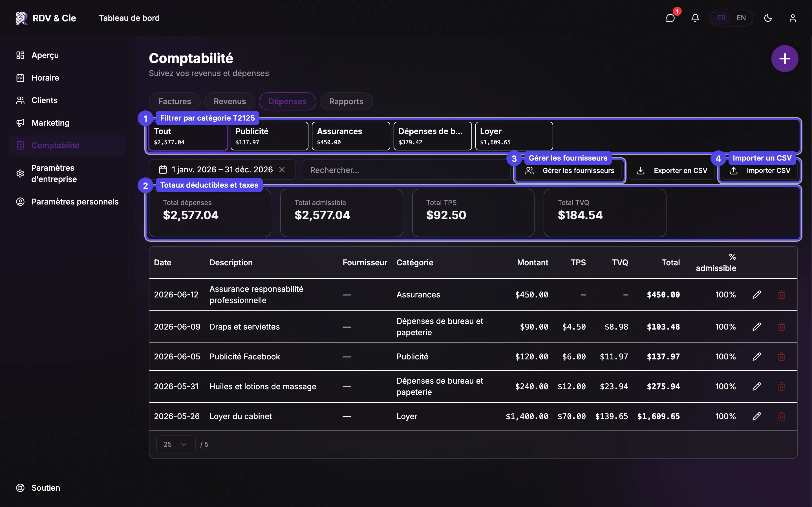The width and height of the screenshot is (812, 507).
Task: Switch to the Factures tab
Action: click(175, 101)
